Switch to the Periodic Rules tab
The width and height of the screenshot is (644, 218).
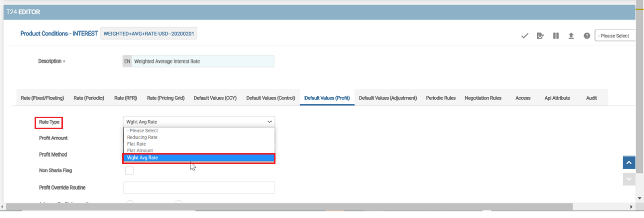coord(440,98)
